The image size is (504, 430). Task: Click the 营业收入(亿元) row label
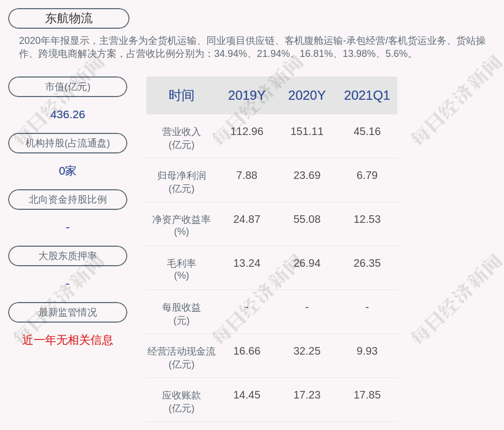coord(182,138)
